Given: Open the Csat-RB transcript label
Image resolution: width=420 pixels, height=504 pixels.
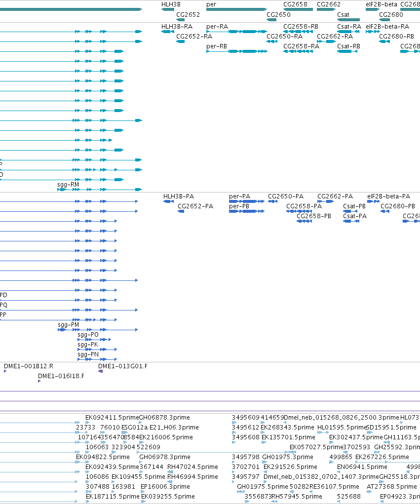Looking at the screenshot, I should [x=348, y=46].
